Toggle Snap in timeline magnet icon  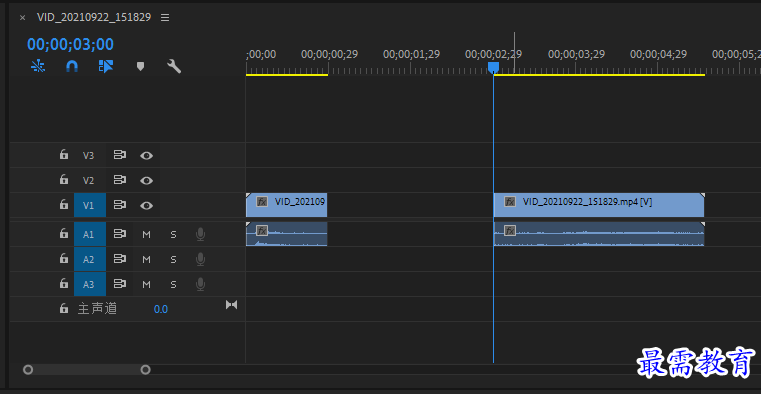pos(72,66)
